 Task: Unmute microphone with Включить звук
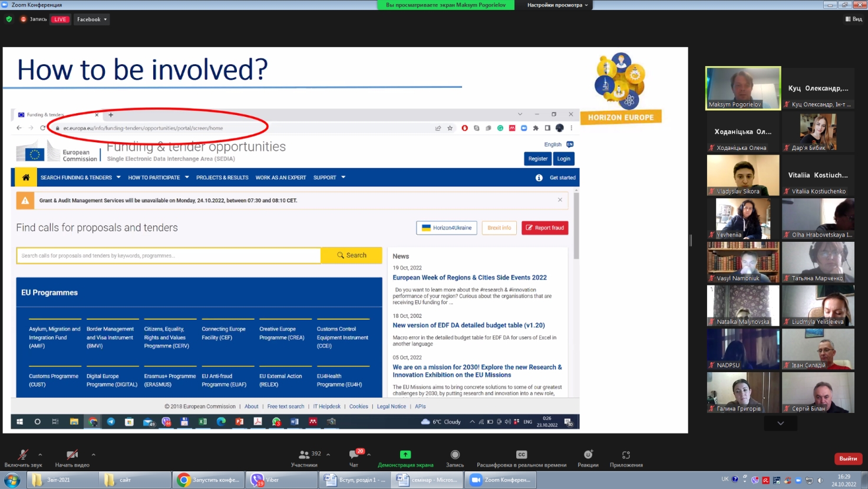pos(22,455)
